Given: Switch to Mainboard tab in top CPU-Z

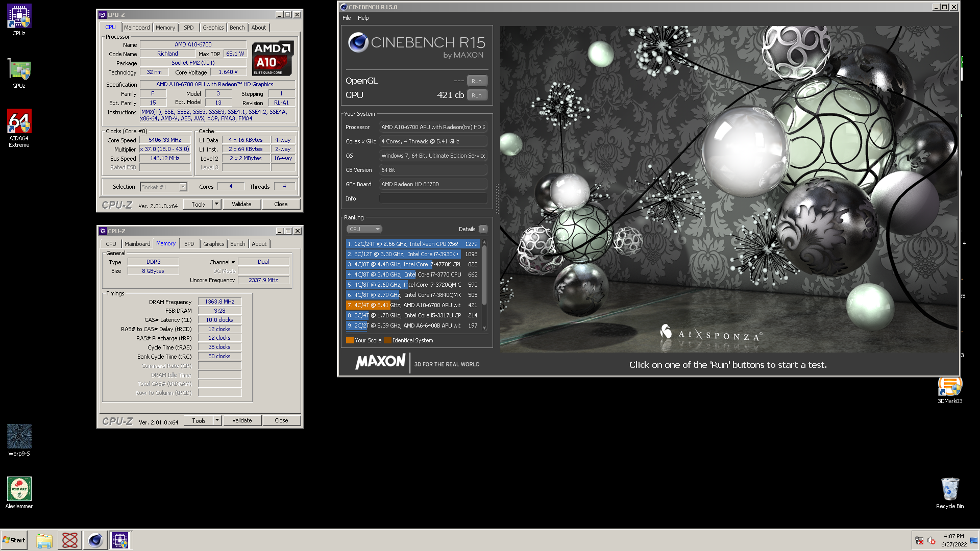Looking at the screenshot, I should click(137, 28).
